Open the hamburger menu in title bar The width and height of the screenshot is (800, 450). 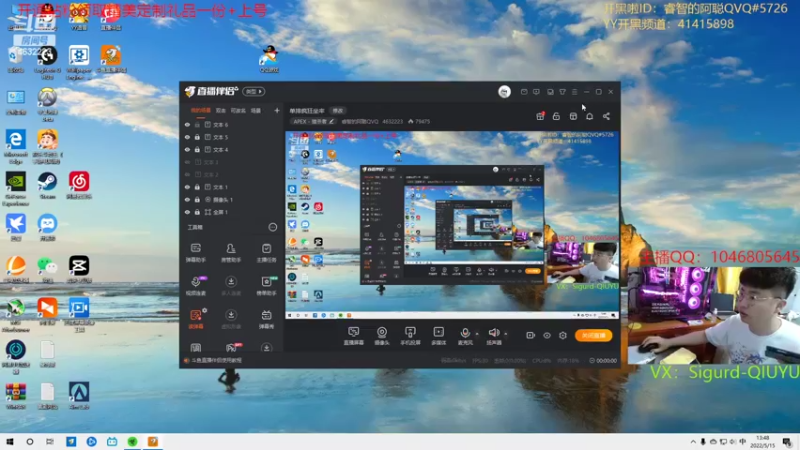pyautogui.click(x=574, y=92)
